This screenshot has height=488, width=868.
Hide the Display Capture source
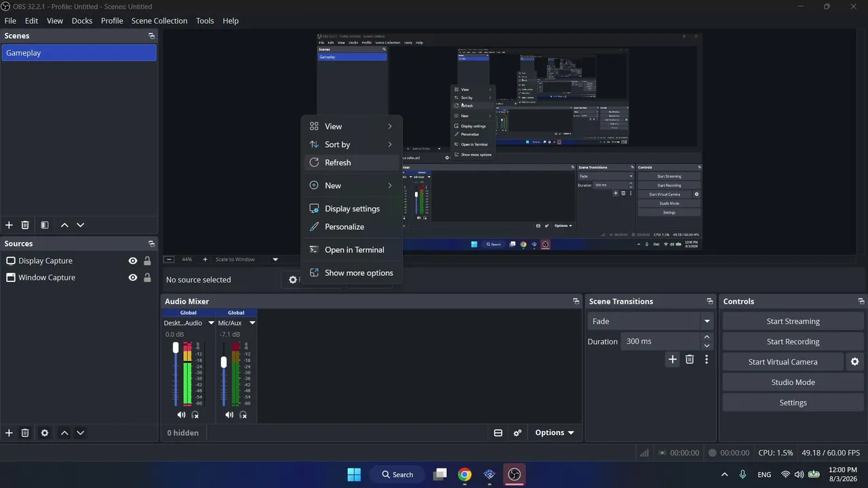coord(133,261)
